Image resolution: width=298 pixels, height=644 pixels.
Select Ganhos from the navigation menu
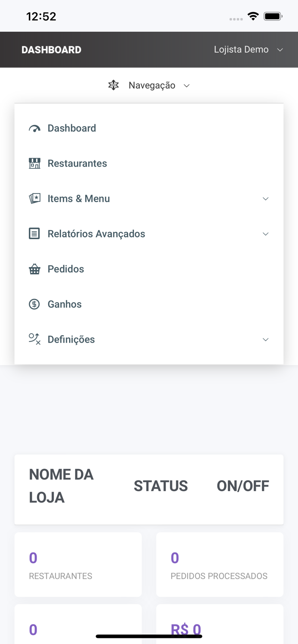point(65,304)
